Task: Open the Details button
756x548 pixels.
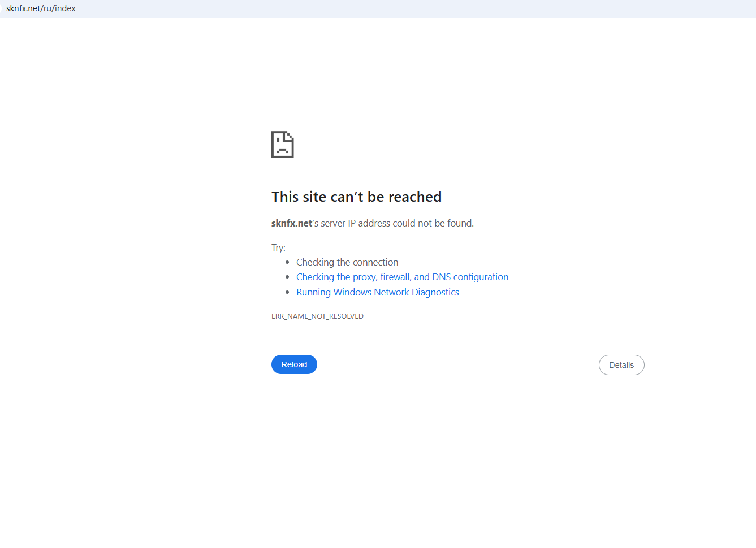Action: click(x=621, y=365)
